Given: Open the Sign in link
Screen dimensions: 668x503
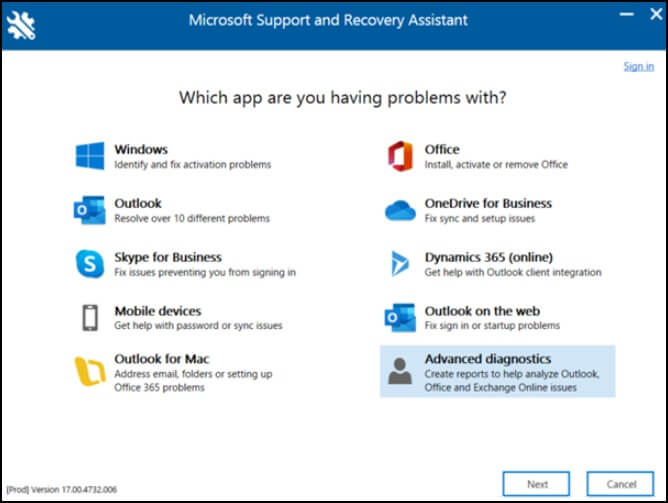Looking at the screenshot, I should pos(639,66).
